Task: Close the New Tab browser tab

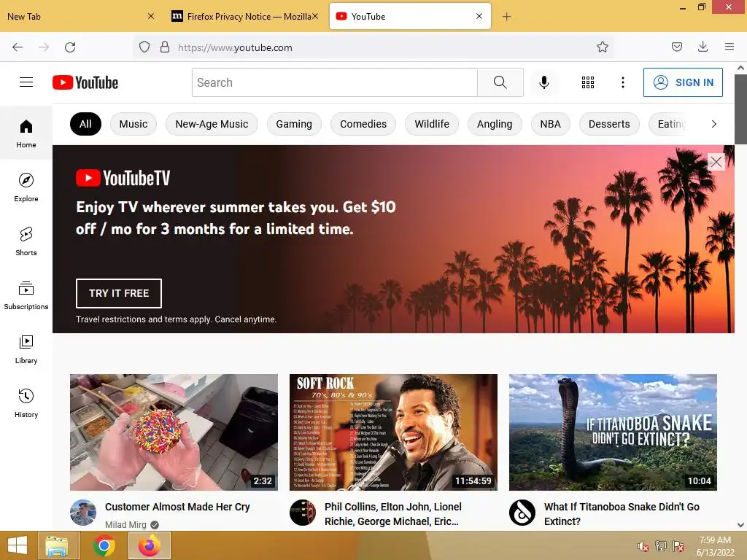Action: click(x=150, y=16)
